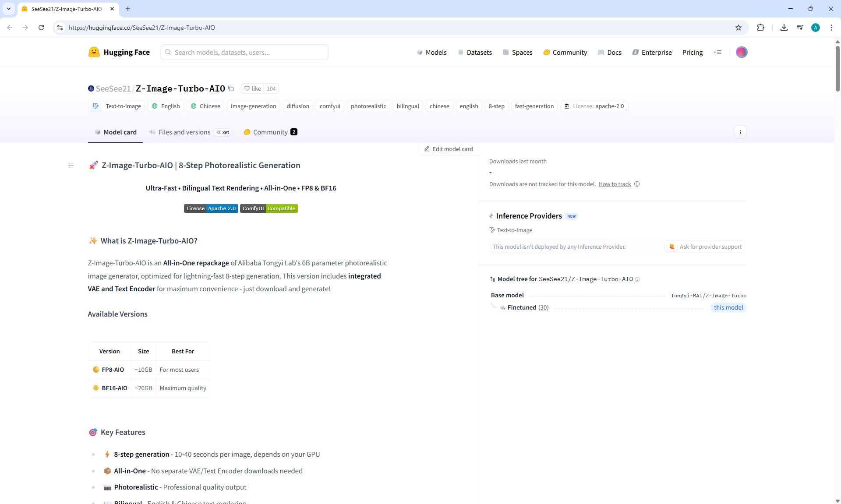
Task: Reload the page
Action: pos(41,28)
